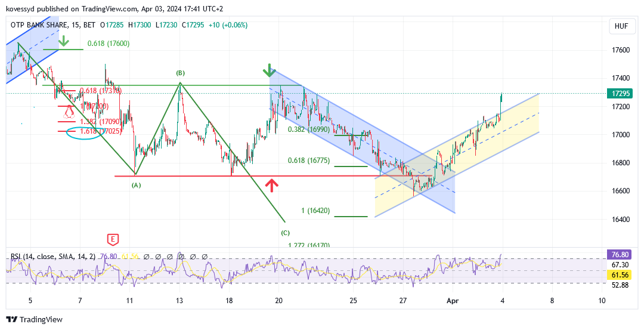
Task: Click the (A) wave label
Action: coord(136,186)
